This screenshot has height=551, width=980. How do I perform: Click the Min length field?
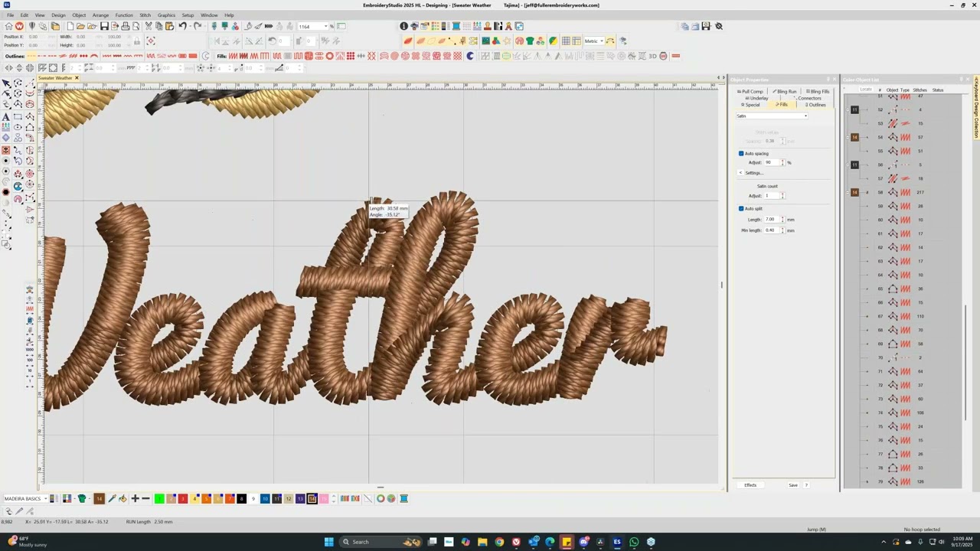[771, 230]
